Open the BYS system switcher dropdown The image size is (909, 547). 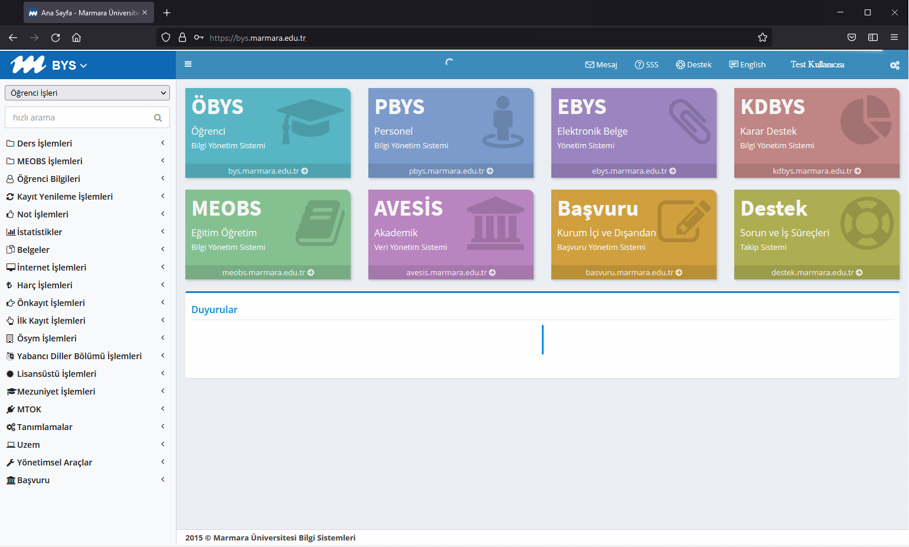(x=70, y=65)
